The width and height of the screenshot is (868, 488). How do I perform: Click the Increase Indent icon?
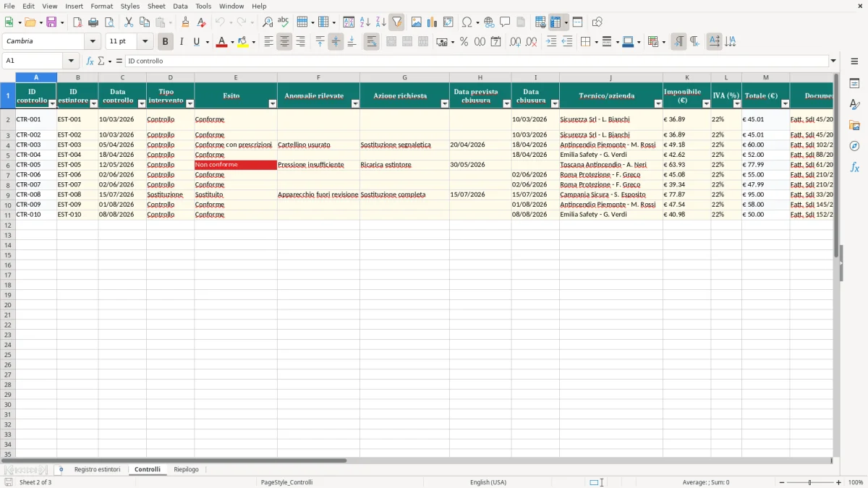click(551, 42)
